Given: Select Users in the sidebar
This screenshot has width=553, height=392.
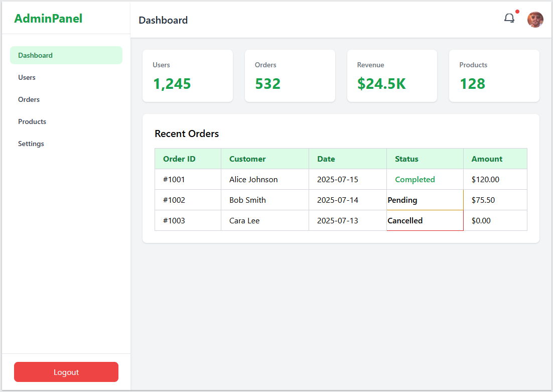Looking at the screenshot, I should [27, 77].
